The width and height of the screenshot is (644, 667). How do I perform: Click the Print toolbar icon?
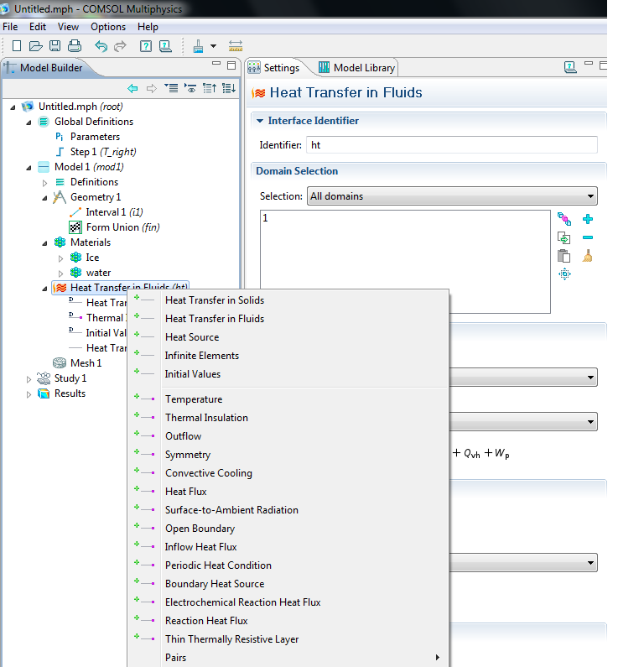point(75,46)
